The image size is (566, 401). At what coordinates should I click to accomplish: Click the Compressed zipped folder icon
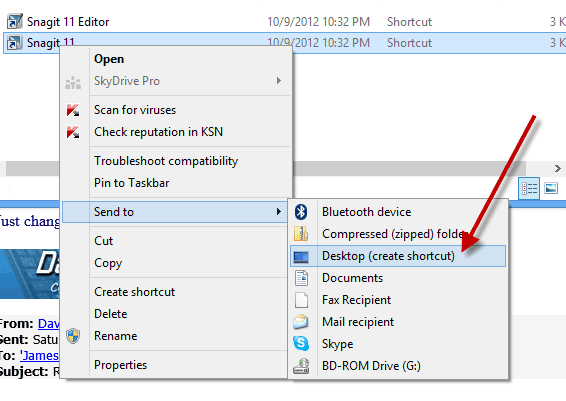click(x=301, y=234)
